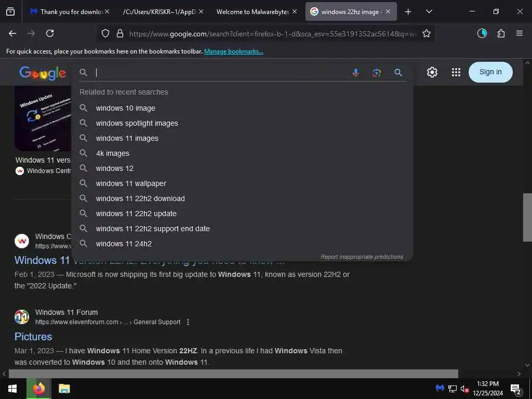Select the 'windows 22hz image' tab
Image resolution: width=532 pixels, height=399 pixels.
click(351, 12)
